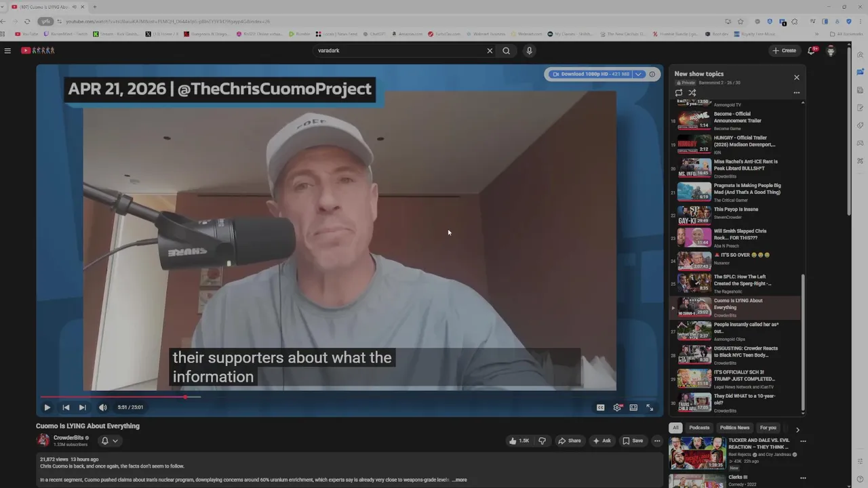This screenshot has width=868, height=488.
Task: Bookmark page with star icon
Action: (x=741, y=21)
